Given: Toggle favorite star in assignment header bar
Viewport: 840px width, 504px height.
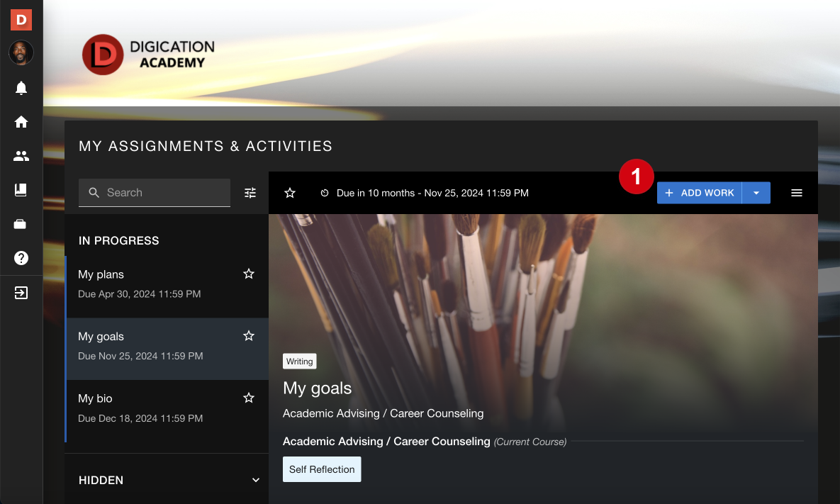Looking at the screenshot, I should click(x=290, y=193).
